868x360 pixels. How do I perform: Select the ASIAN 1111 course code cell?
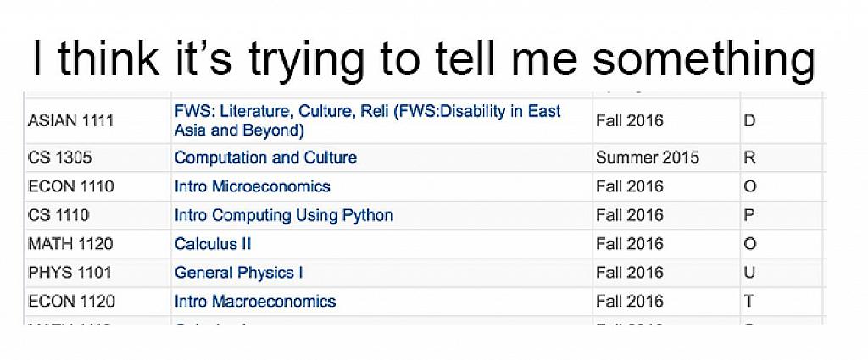[x=70, y=121]
